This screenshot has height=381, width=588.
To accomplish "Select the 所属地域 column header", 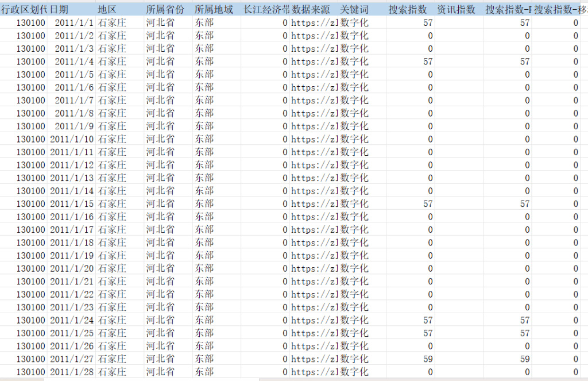I will [216, 9].
